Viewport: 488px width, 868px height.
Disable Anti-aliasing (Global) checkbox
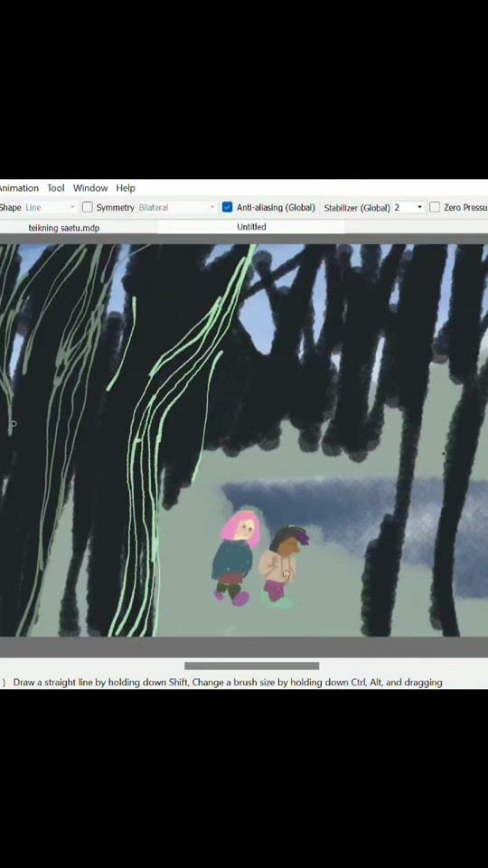[227, 208]
